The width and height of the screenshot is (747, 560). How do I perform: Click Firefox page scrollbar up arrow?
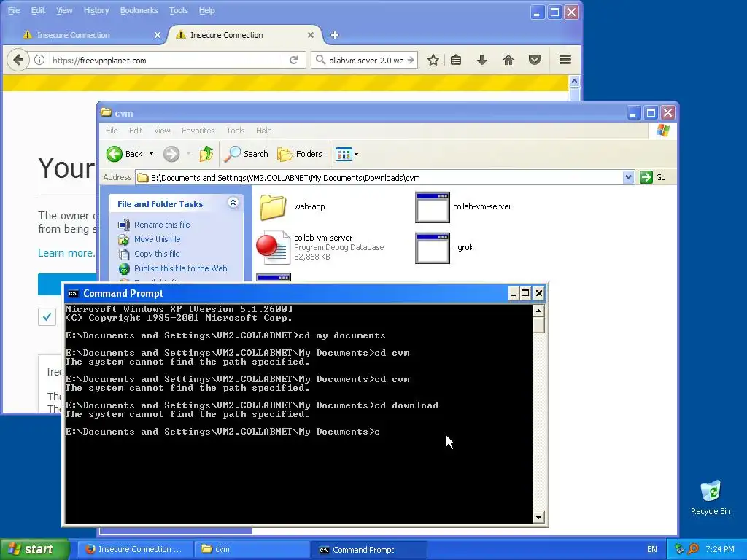pyautogui.click(x=575, y=82)
